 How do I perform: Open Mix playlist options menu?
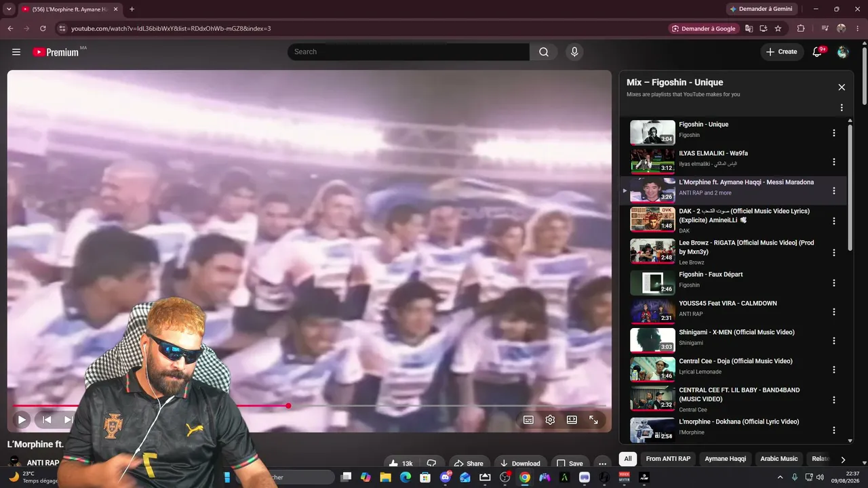pos(842,108)
